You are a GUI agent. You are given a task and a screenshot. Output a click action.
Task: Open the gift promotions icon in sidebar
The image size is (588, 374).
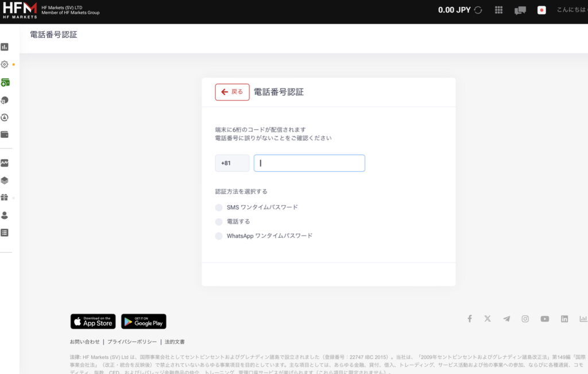5,197
